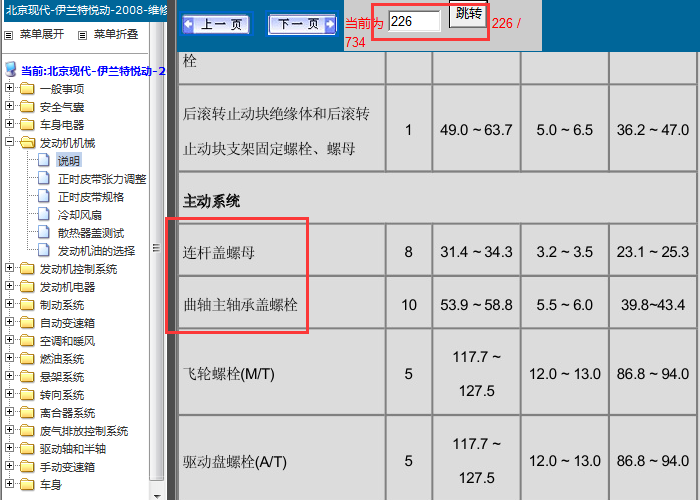Select the 车身 folder label
Image resolution: width=700 pixels, height=500 pixels.
(50, 485)
